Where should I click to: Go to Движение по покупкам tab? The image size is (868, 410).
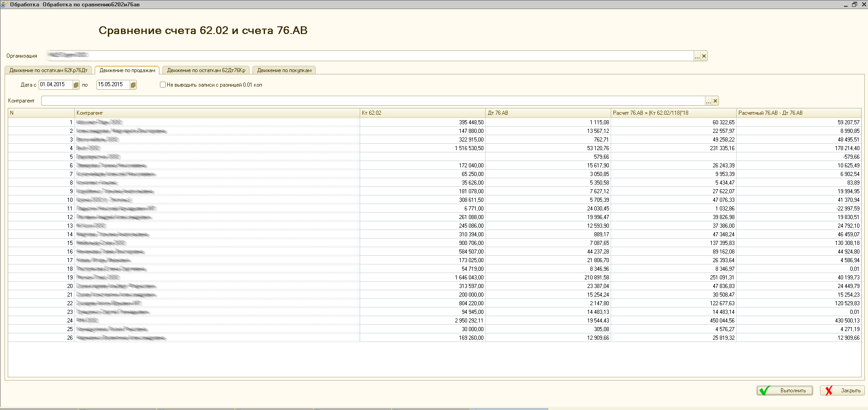tap(284, 70)
